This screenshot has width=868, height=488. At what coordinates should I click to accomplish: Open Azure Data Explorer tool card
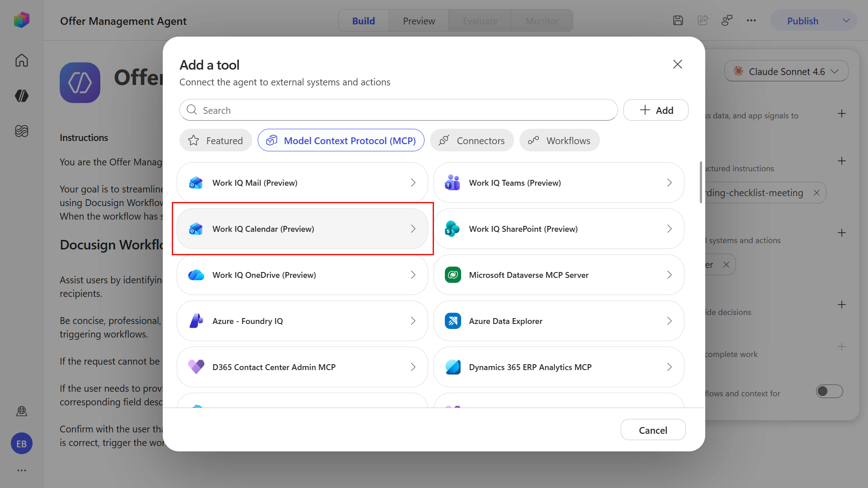point(559,321)
